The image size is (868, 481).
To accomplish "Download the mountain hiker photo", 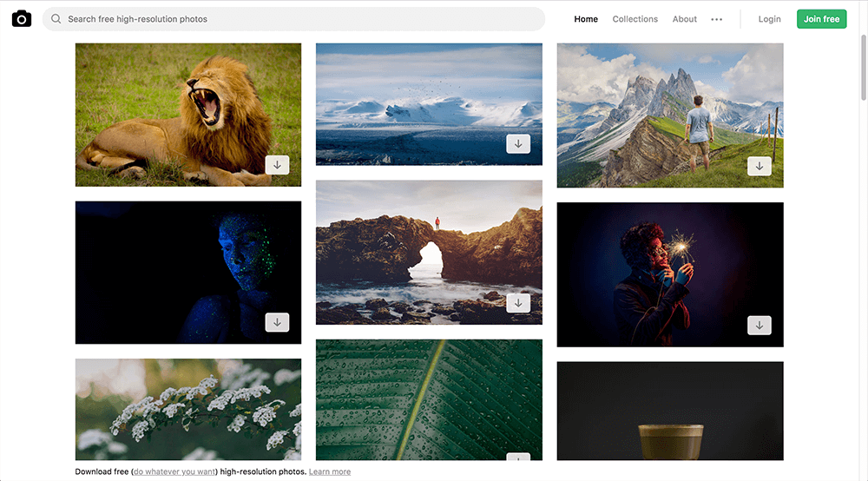I will tap(759, 166).
